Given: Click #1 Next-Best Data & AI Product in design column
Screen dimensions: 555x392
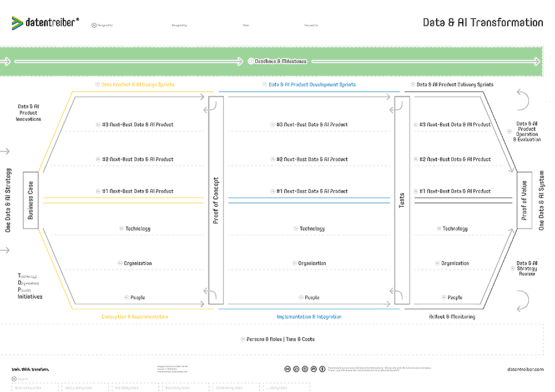Looking at the screenshot, I should (138, 191).
